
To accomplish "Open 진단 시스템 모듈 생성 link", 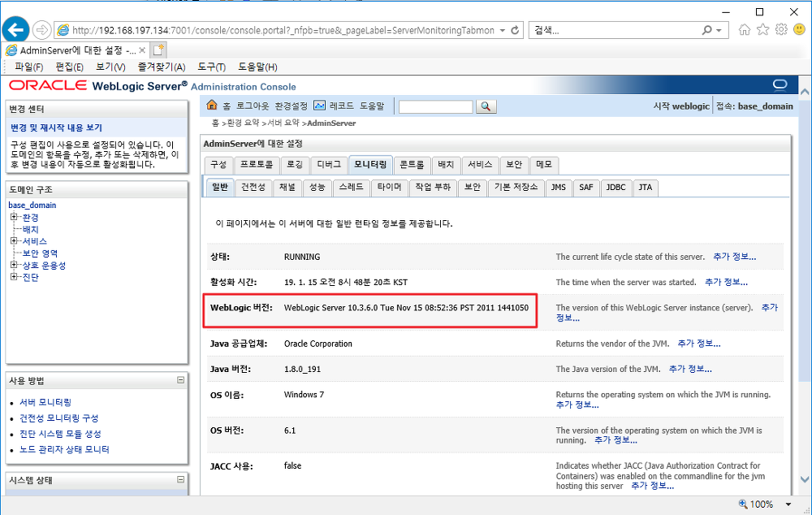I will point(60,434).
